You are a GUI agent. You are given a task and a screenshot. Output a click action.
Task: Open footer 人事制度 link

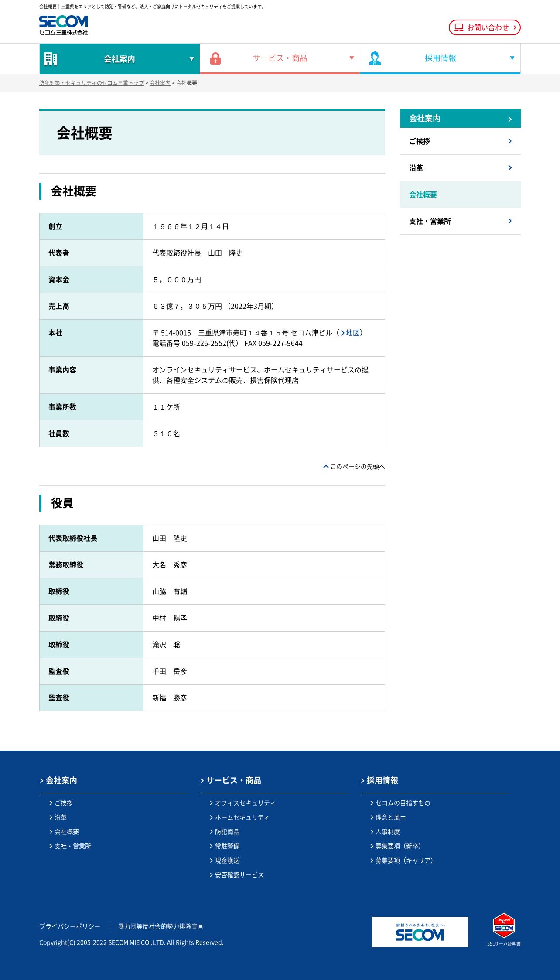[x=385, y=832]
